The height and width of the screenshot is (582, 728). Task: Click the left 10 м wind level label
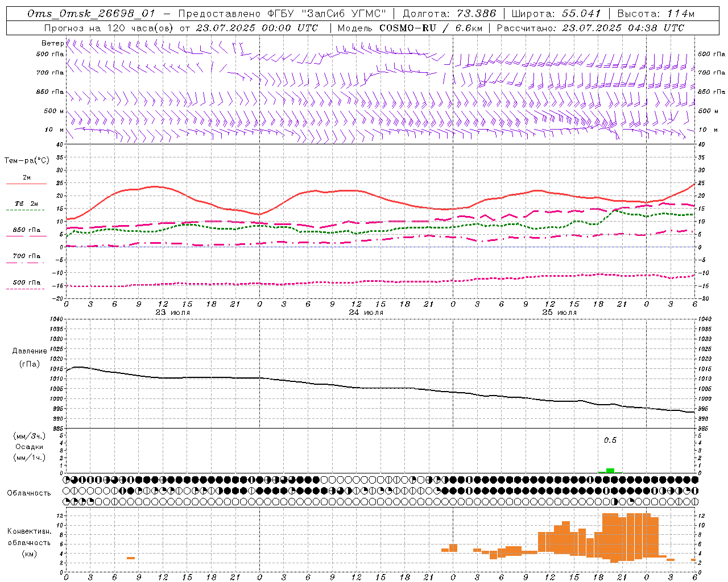(54, 130)
